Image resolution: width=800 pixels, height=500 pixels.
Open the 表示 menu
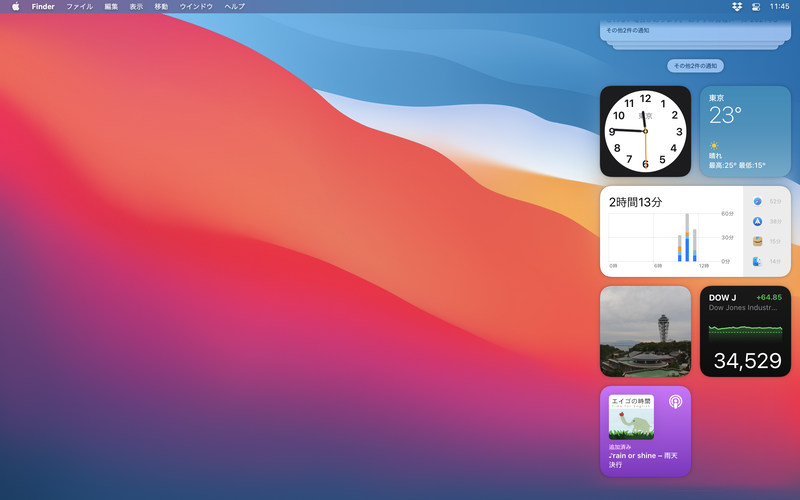[136, 7]
